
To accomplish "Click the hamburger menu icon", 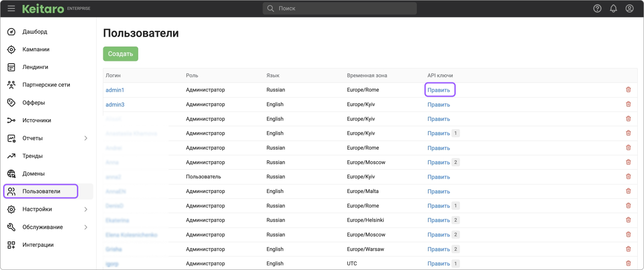I will (x=11, y=9).
